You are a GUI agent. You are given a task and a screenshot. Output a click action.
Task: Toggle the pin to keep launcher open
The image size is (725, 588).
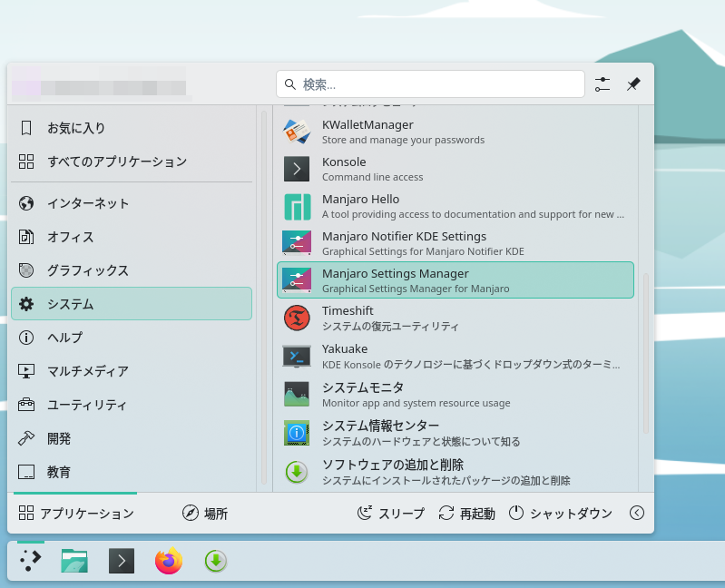(633, 84)
